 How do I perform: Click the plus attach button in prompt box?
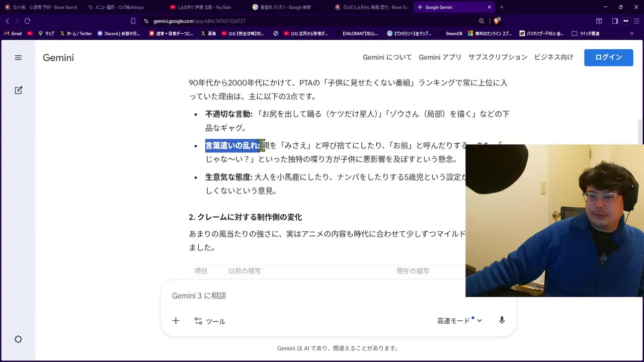click(x=176, y=321)
